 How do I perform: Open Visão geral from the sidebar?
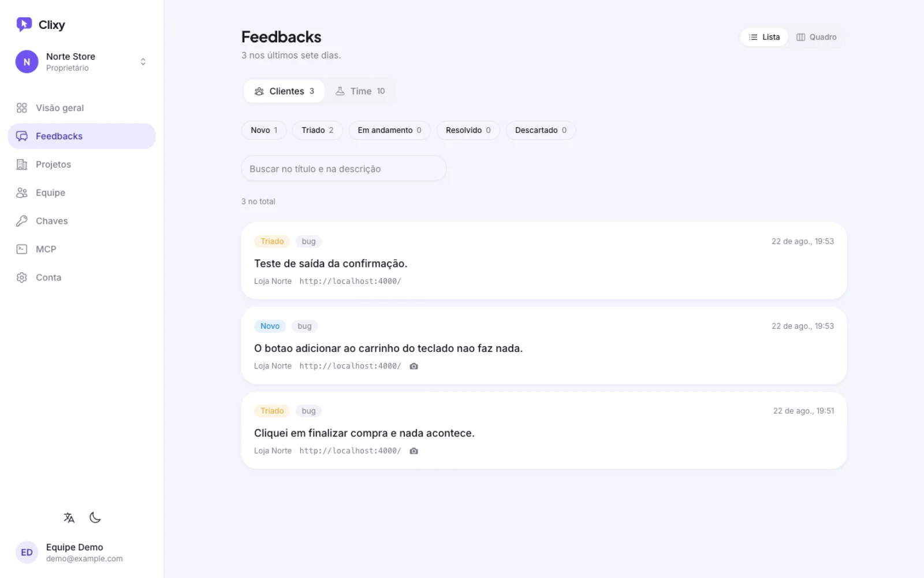point(81,108)
